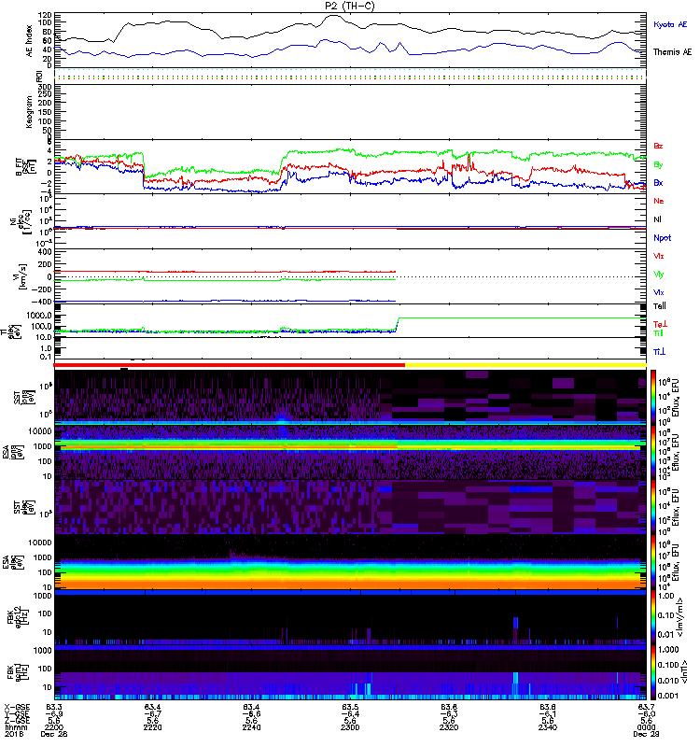Select the blue "Npot" legend label
The height and width of the screenshot is (747, 700).
click(x=662, y=238)
